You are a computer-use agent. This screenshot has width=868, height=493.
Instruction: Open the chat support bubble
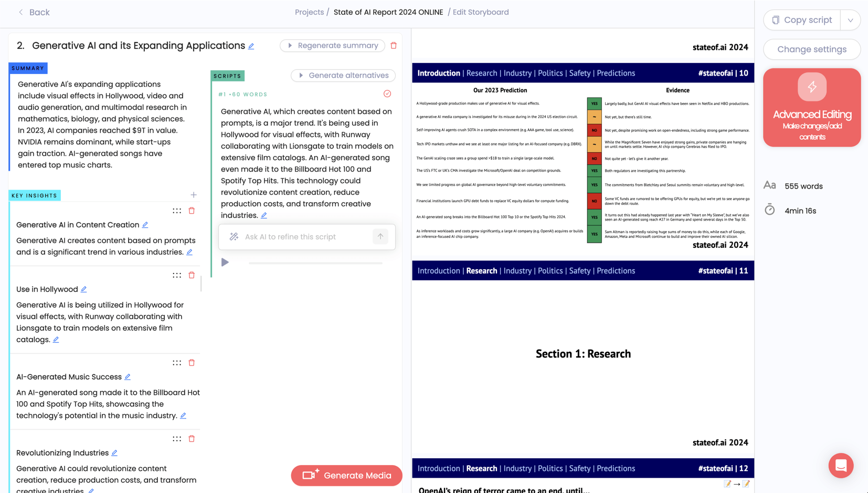[x=841, y=465]
